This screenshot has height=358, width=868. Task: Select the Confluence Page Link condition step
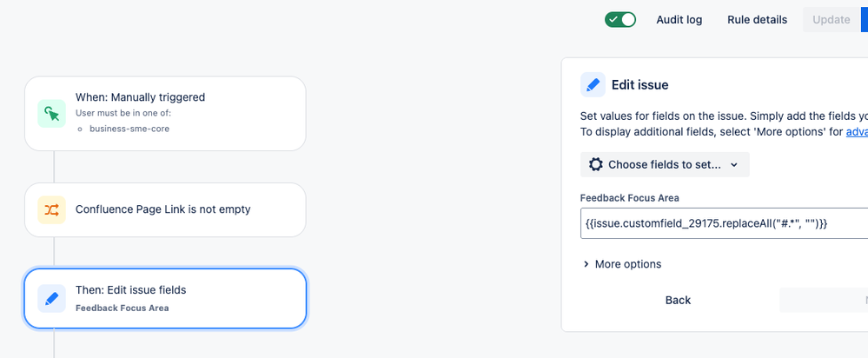(x=165, y=209)
